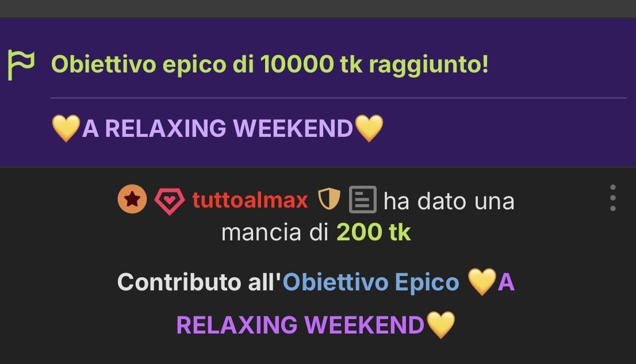Click the banner title A RELAXING WEEKEND
This screenshot has width=636, height=364.
point(217,128)
